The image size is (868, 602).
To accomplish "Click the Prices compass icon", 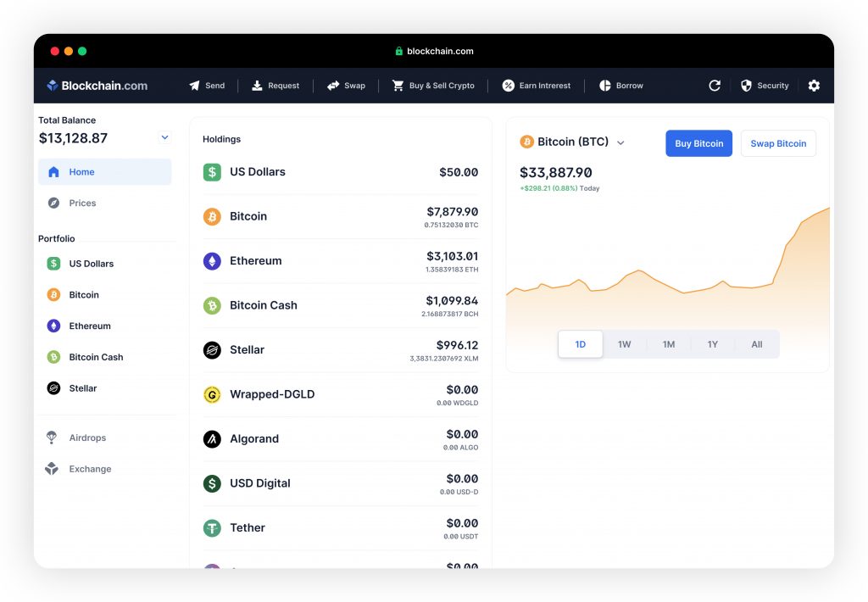I will tap(53, 203).
